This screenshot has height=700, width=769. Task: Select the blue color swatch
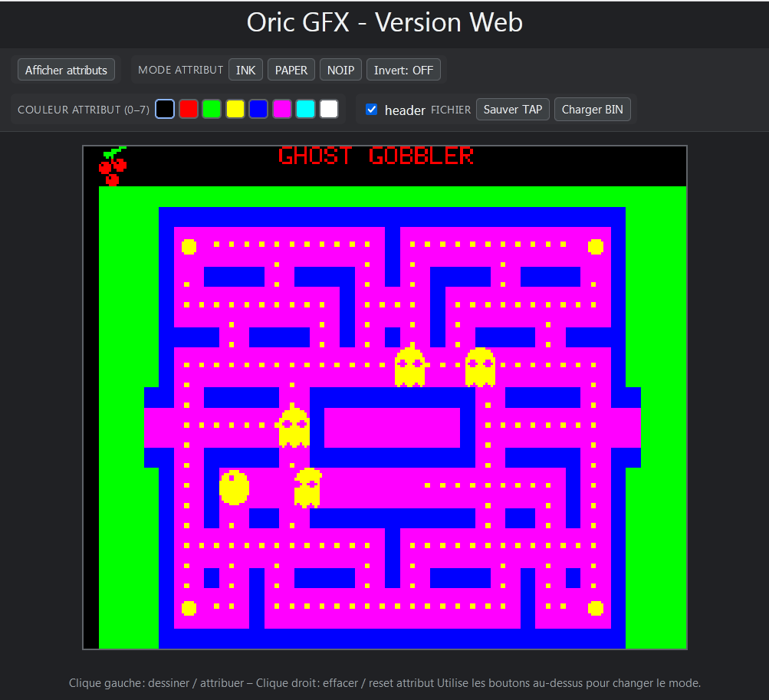[258, 109]
